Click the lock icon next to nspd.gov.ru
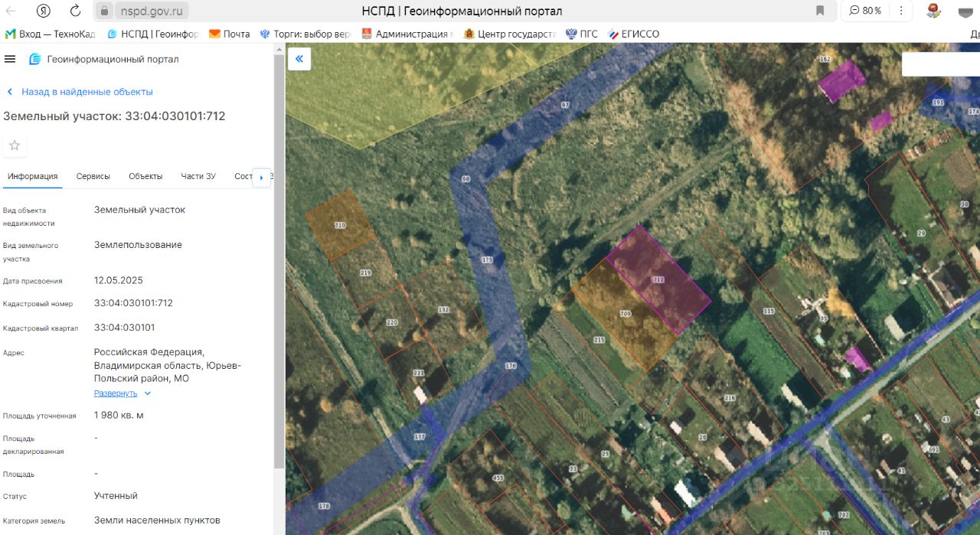Viewport: 980px width, 535px height. point(105,11)
